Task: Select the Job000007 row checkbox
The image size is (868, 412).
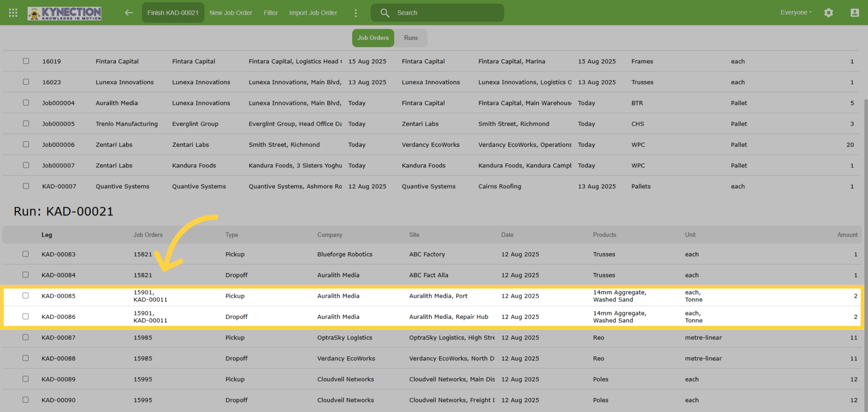Action: 26,165
